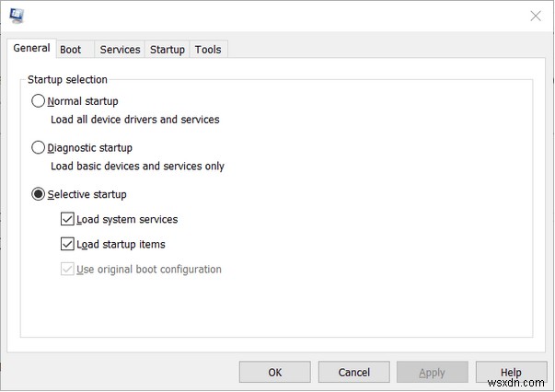Toggle the Load startup items checkbox
The height and width of the screenshot is (392, 555).
[68, 244]
